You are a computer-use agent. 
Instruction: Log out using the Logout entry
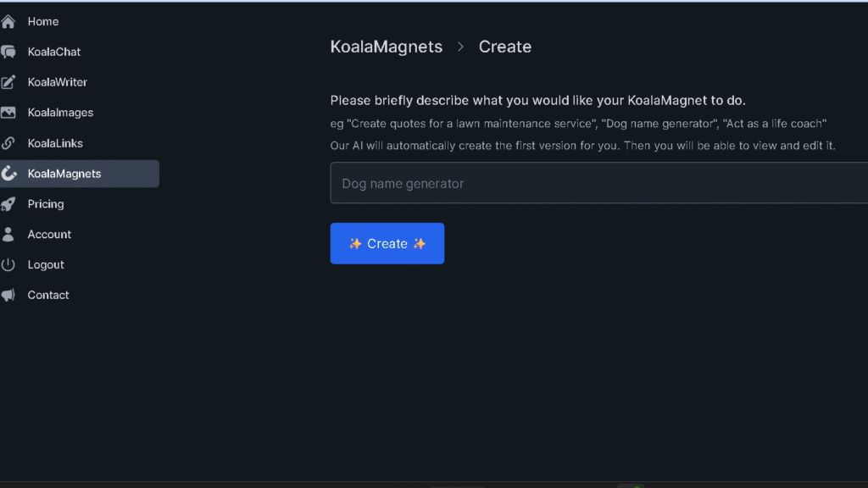[x=46, y=264]
